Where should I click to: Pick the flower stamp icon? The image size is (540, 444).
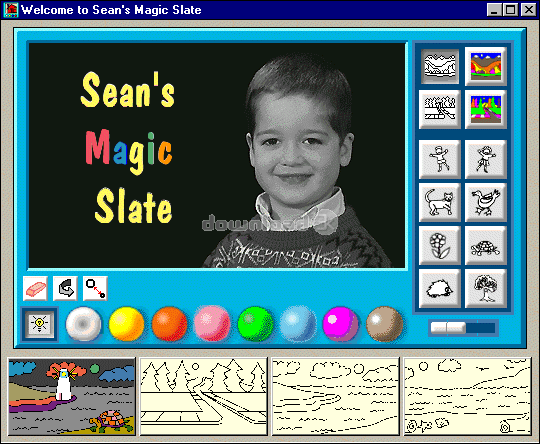click(440, 245)
